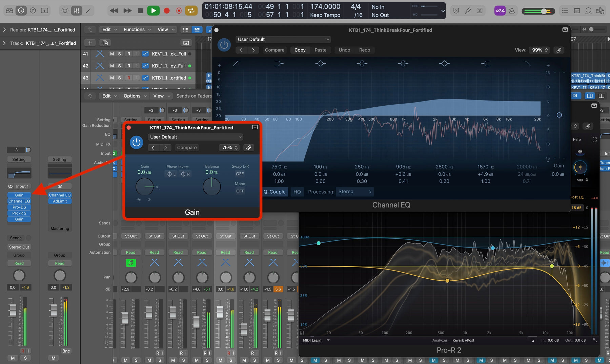Open Tracks area Functions menu
The height and width of the screenshot is (364, 610).
pos(137,29)
